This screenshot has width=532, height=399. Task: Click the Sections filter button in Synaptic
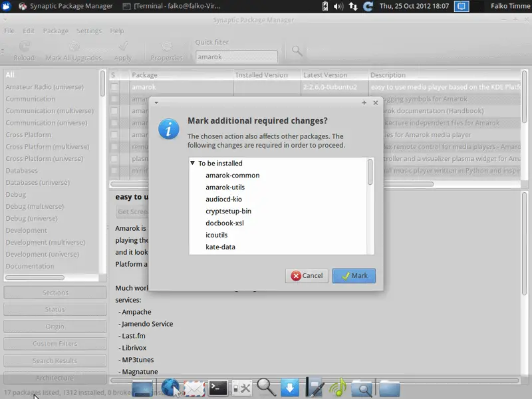click(55, 293)
